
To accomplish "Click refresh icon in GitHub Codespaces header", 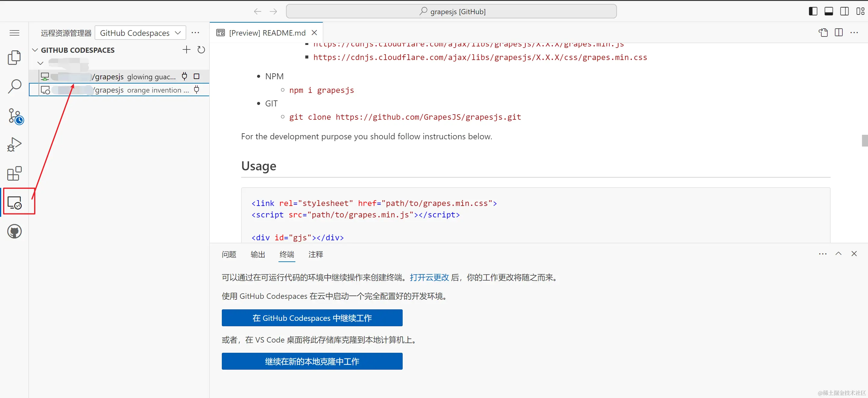I will coord(201,50).
